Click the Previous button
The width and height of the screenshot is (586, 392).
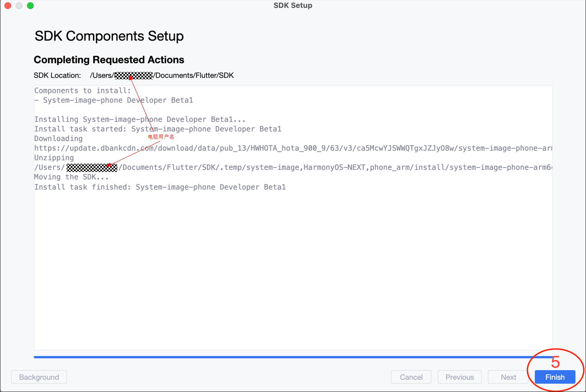459,377
